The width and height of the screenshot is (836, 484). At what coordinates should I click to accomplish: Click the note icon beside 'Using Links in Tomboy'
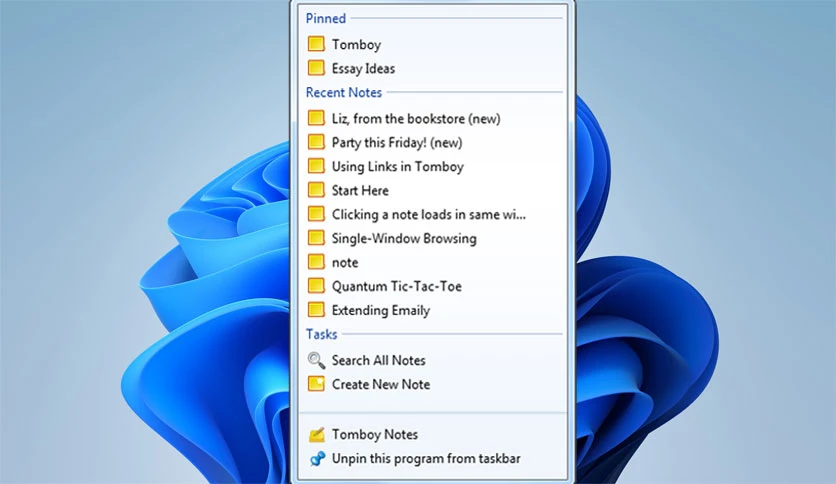(316, 166)
